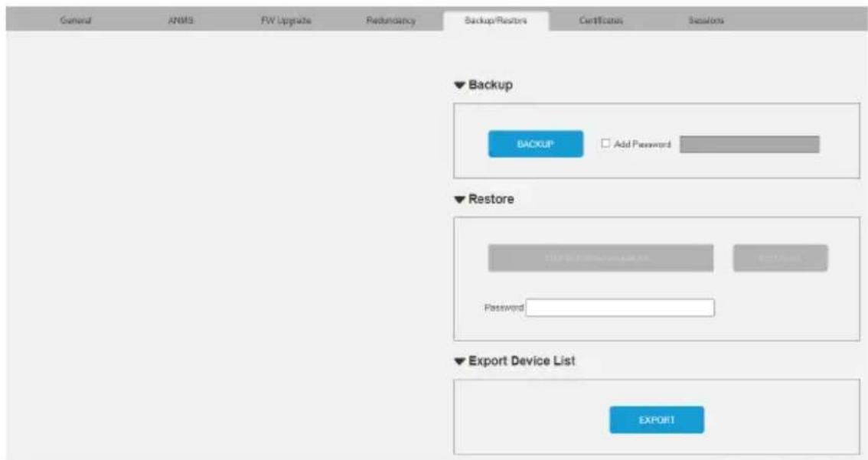Open the General tab
Image resolution: width=868 pixels, height=460 pixels.
[x=76, y=21]
